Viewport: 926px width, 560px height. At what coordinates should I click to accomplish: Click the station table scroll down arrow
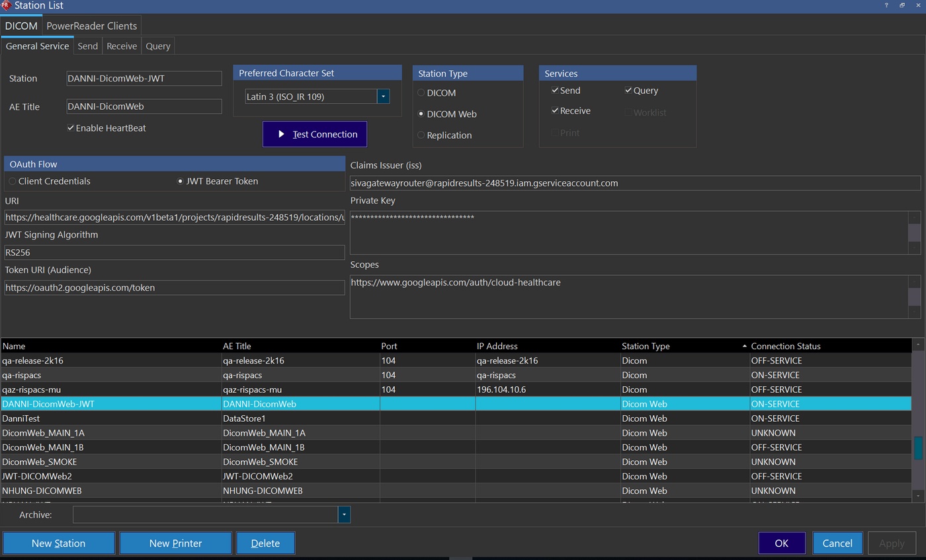tap(918, 495)
